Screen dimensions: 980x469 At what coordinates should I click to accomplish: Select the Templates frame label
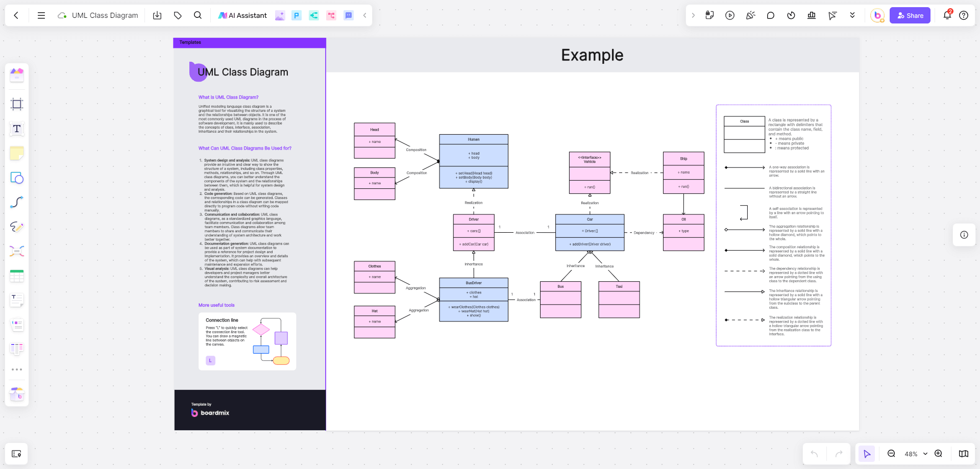tap(190, 42)
